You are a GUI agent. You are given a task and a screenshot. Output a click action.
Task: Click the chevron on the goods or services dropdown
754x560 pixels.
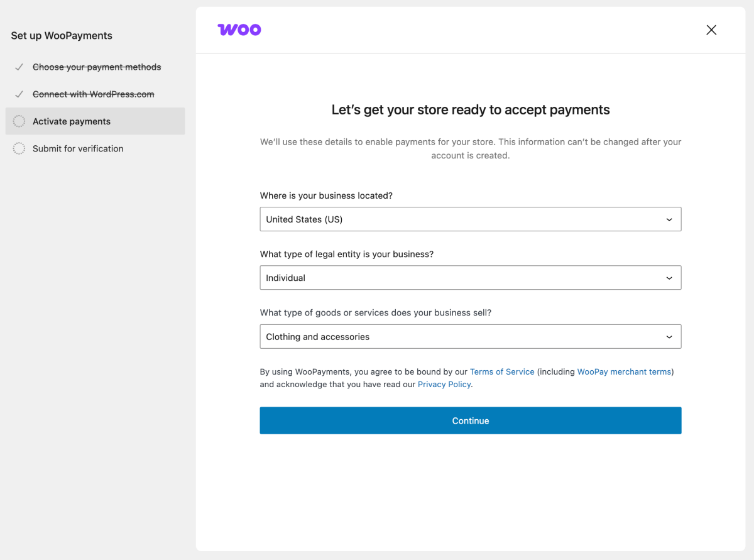(x=669, y=336)
